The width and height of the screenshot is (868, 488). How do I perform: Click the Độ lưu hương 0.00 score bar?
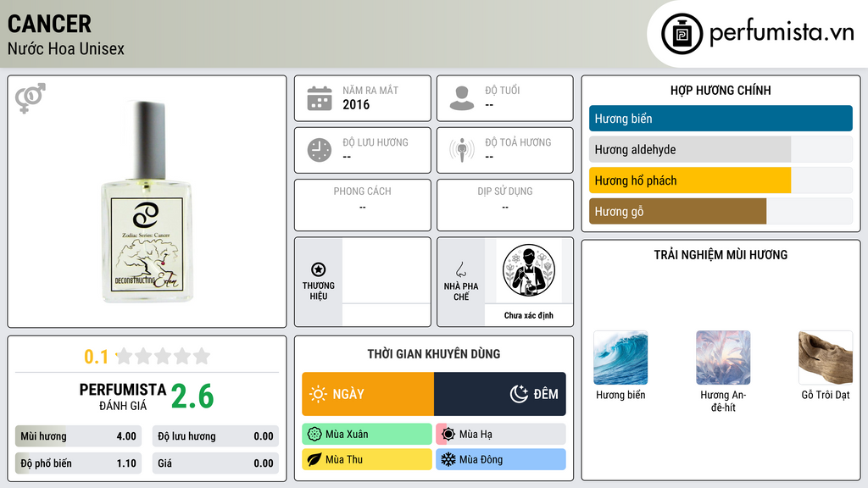[x=215, y=436]
